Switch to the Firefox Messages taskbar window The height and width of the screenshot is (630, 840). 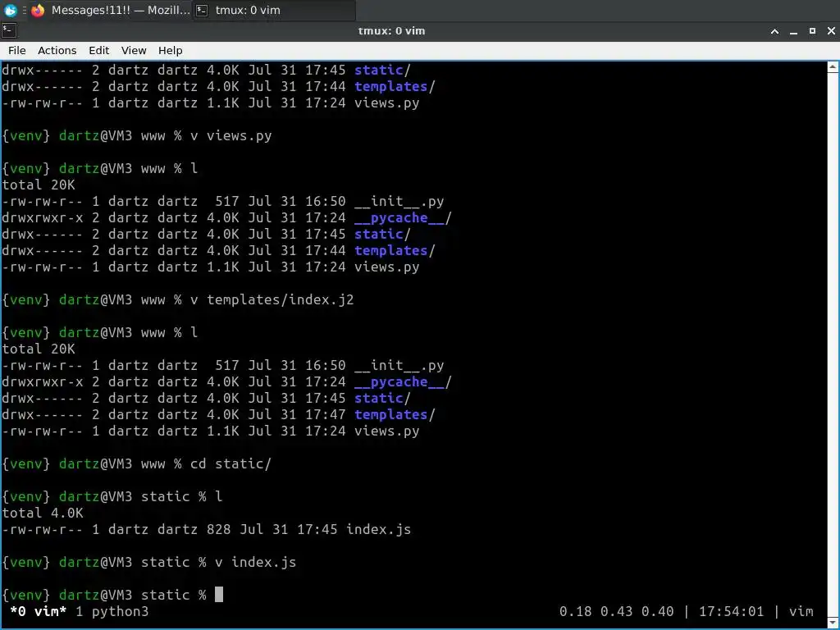click(111, 10)
